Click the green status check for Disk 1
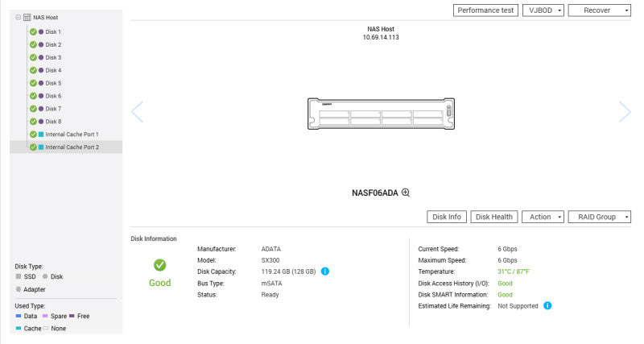The width and height of the screenshot is (644, 344). click(33, 31)
